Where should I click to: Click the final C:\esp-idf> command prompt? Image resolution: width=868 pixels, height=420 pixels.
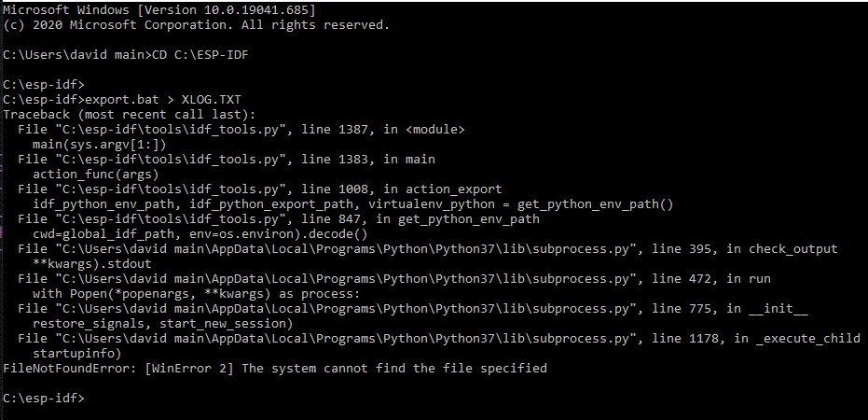pos(44,398)
